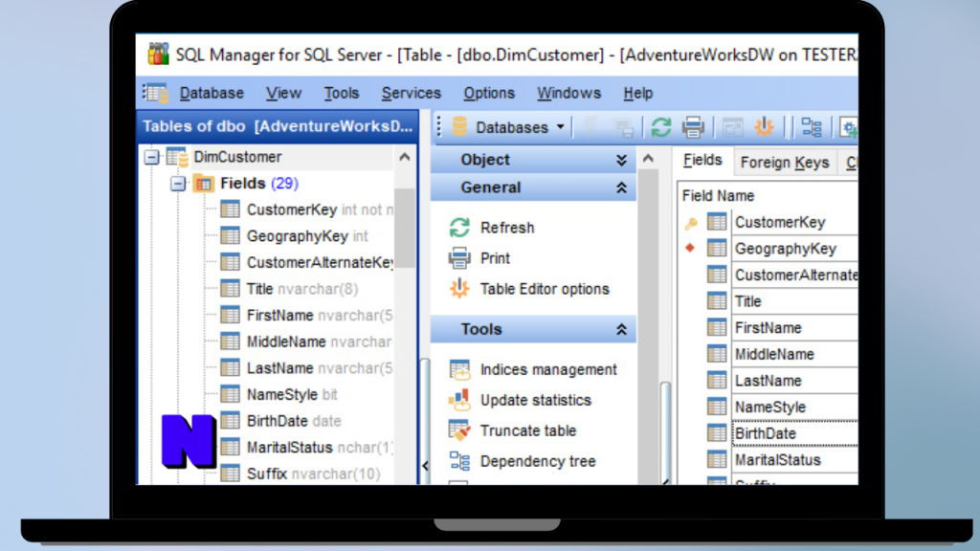Screen dimensions: 980x551
Task: Collapse the DimCustomer tree node
Action: [151, 157]
